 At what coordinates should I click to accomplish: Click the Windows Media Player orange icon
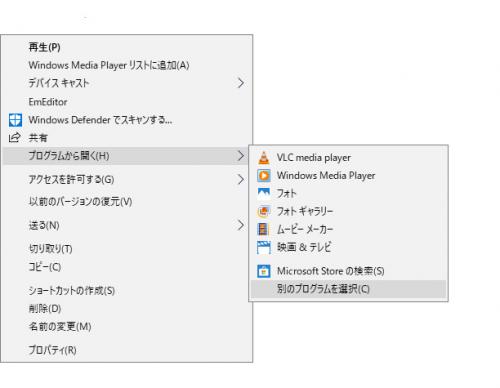coord(264,175)
